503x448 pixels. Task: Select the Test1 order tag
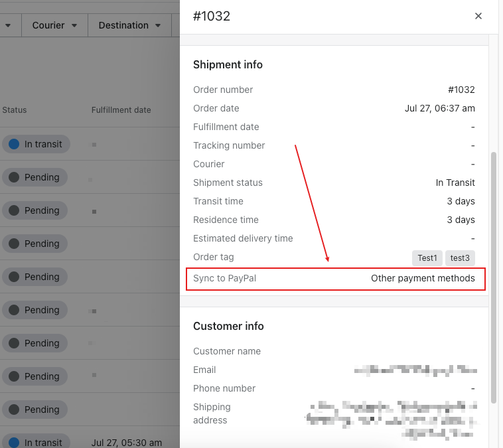[427, 258]
